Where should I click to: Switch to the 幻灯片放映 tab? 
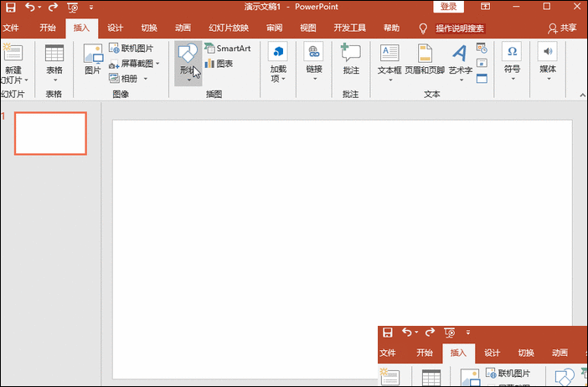pyautogui.click(x=228, y=28)
